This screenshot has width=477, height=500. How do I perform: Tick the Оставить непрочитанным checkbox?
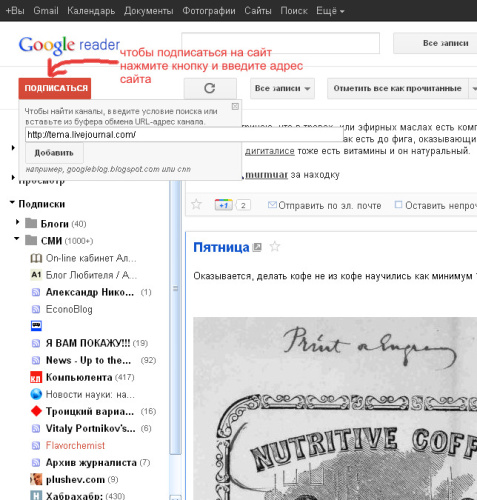pyautogui.click(x=398, y=205)
